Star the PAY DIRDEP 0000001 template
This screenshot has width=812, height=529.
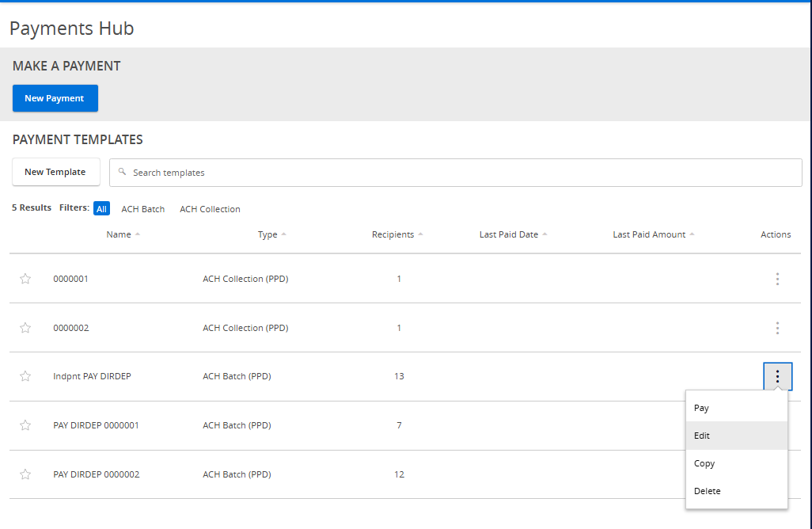(x=25, y=425)
